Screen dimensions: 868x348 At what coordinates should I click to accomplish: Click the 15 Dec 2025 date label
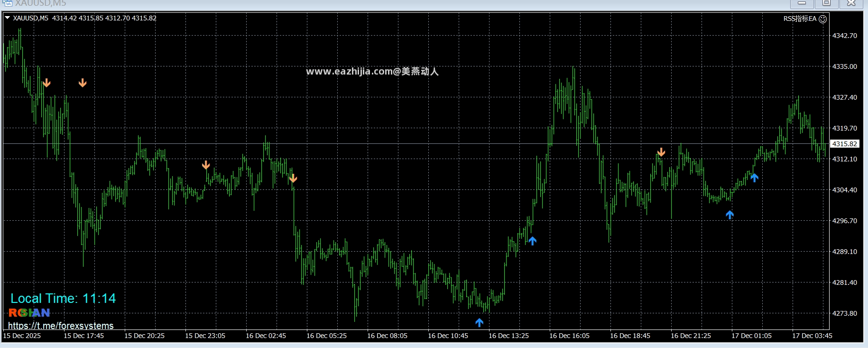click(22, 336)
